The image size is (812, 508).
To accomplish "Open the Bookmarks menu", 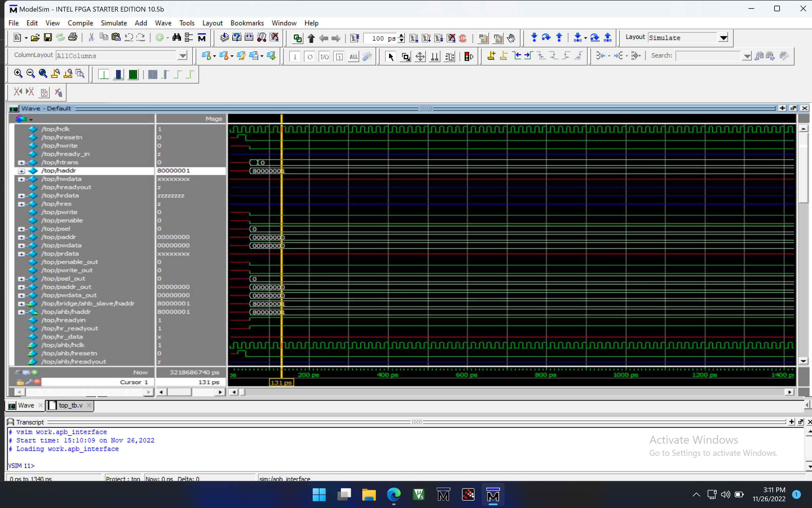I will click(x=247, y=23).
